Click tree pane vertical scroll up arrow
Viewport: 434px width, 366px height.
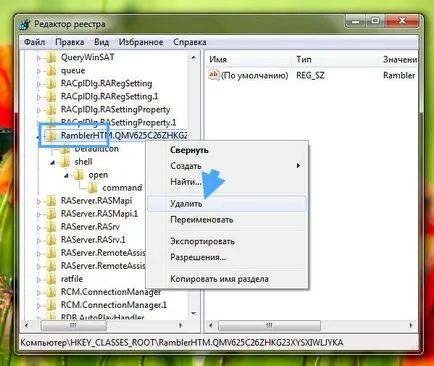193,58
